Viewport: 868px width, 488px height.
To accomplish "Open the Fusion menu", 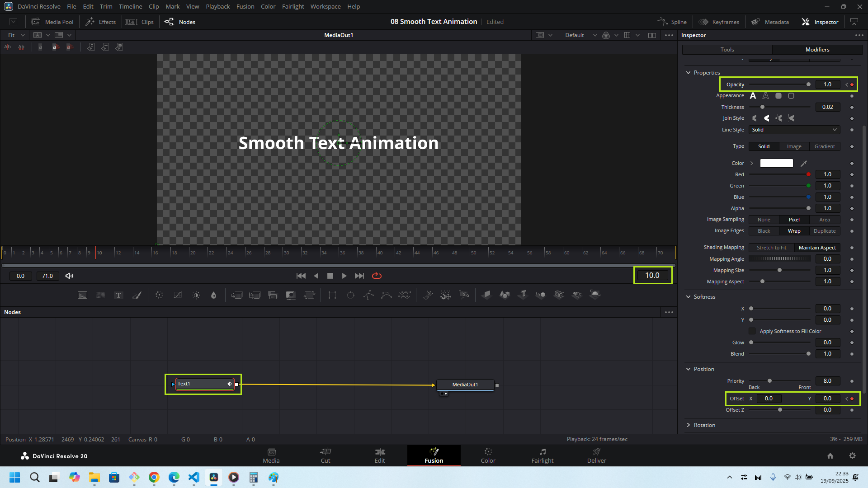I will pyautogui.click(x=245, y=6).
